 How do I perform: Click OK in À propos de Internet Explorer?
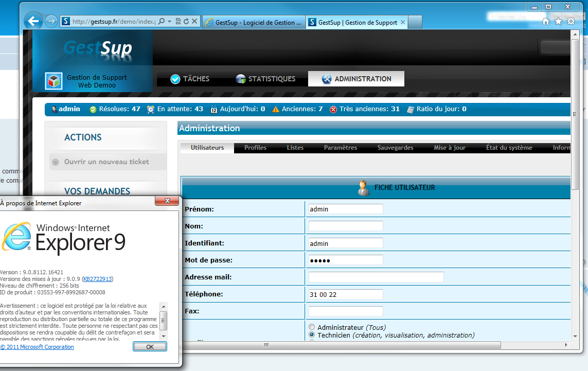[x=150, y=347]
